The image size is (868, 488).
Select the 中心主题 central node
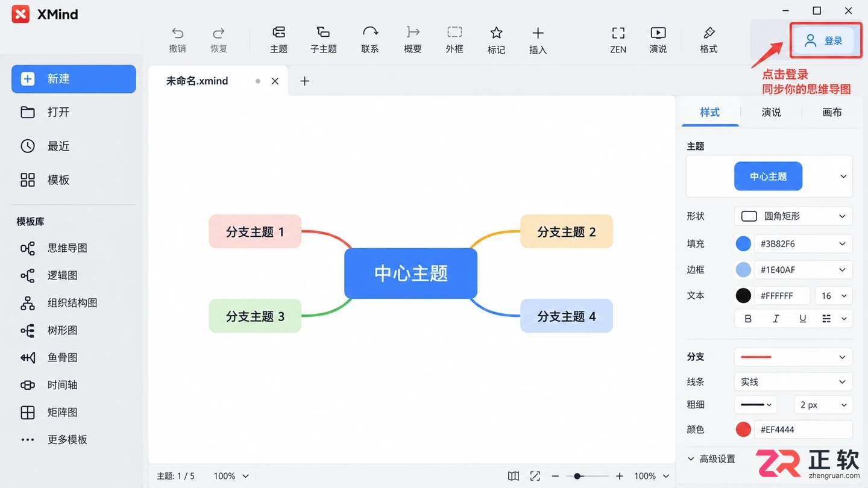(x=410, y=274)
